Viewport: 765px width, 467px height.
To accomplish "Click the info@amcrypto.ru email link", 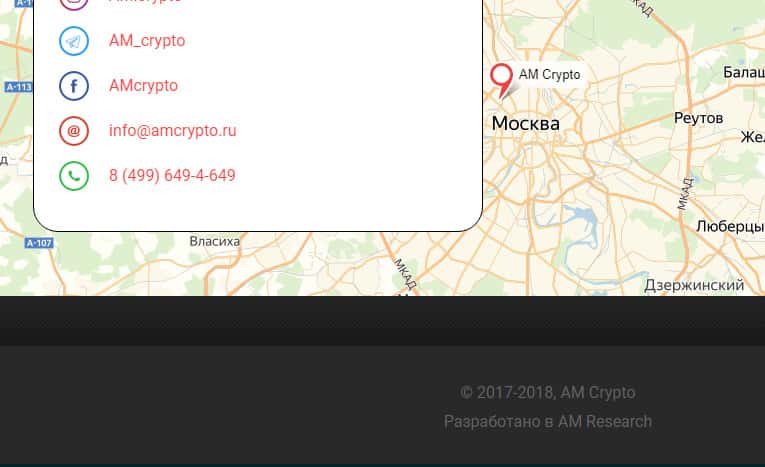I will click(x=172, y=131).
